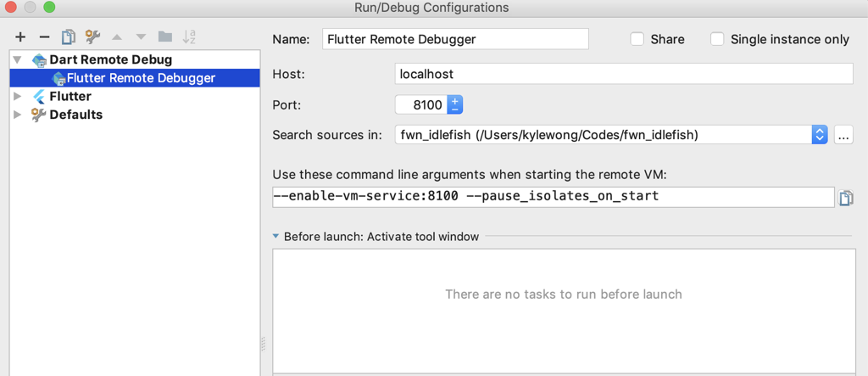The width and height of the screenshot is (868, 376).
Task: Collapse the Before launch section
Action: 276,237
